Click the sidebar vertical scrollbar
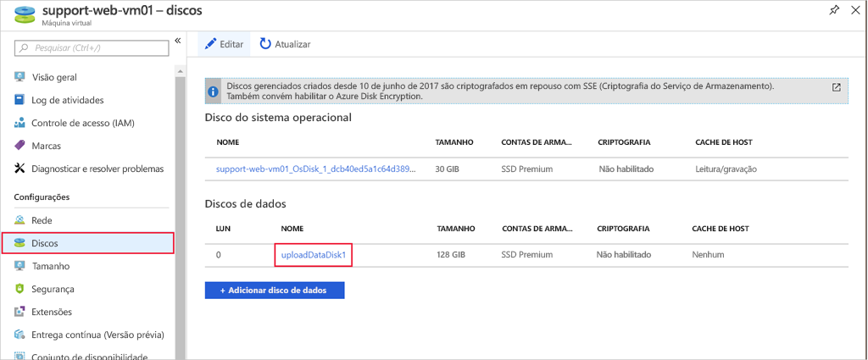The width and height of the screenshot is (868, 360). 181,219
